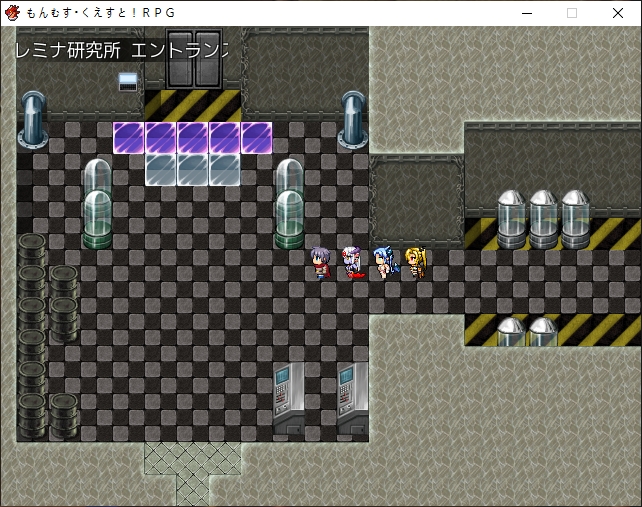Screen dimensions: 642x507
Task: Click the left green-base specimen capsule
Action: pyautogui.click(x=97, y=220)
